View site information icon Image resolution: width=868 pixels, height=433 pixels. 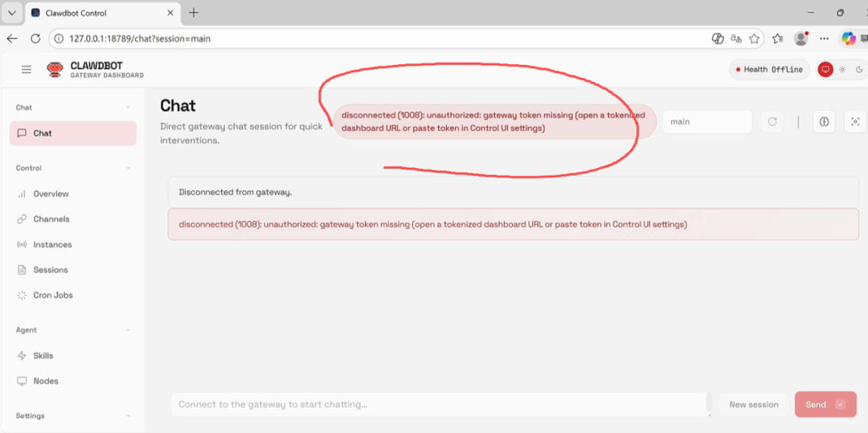click(x=59, y=39)
